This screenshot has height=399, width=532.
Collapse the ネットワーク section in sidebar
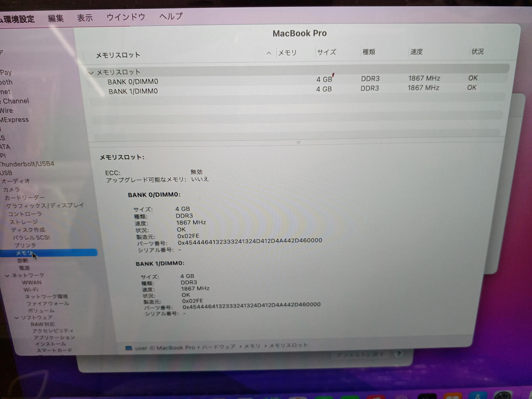[7, 275]
